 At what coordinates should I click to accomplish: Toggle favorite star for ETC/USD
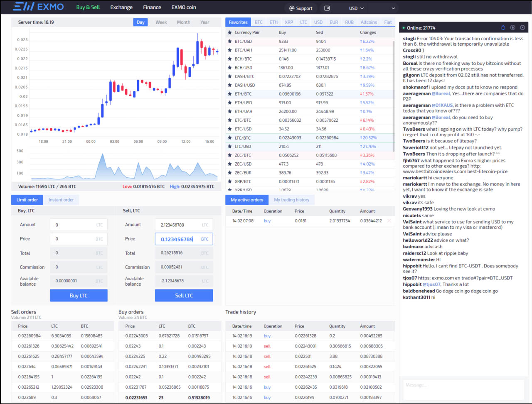229,129
